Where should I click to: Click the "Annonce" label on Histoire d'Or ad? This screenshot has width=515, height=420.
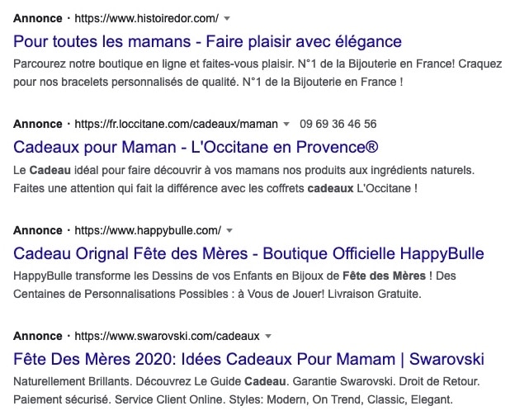38,17
